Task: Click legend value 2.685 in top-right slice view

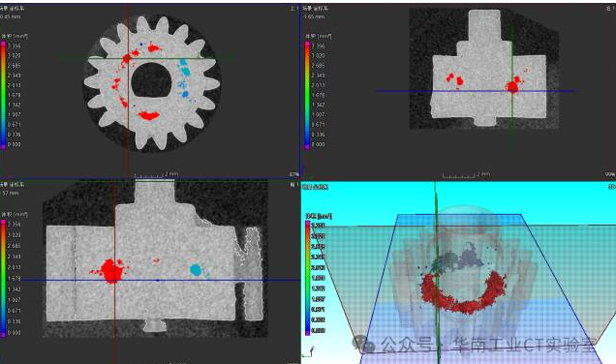Action: pos(319,66)
